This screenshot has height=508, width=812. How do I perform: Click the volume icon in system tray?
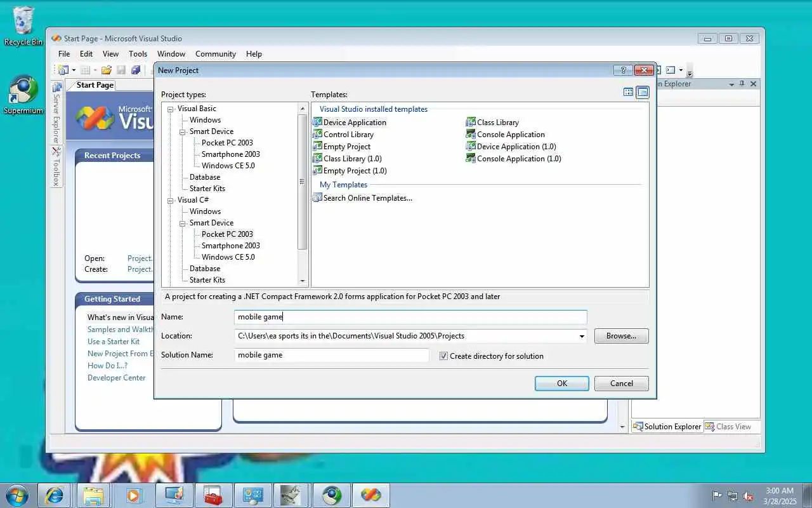pyautogui.click(x=749, y=496)
